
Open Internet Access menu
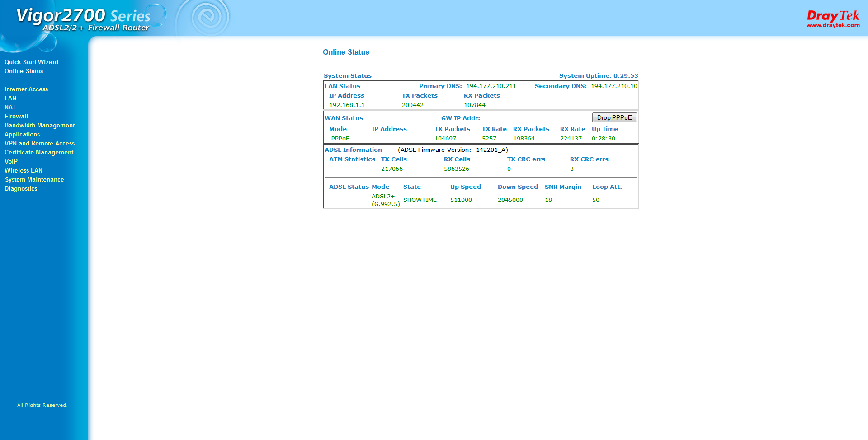click(x=26, y=89)
